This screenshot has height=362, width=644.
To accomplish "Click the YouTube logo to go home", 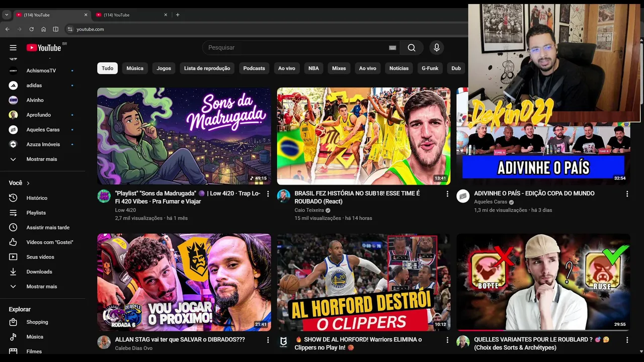I will tap(44, 48).
